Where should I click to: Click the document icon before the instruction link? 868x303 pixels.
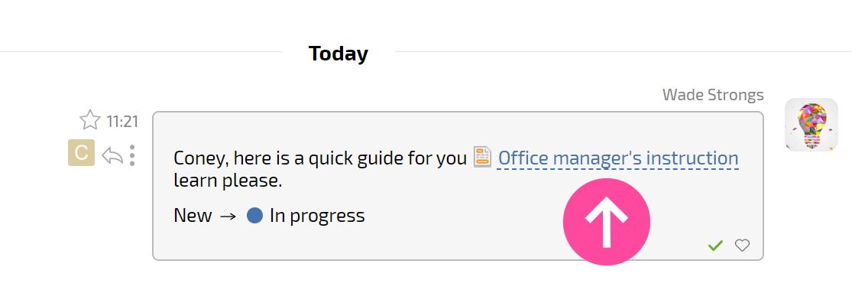click(482, 157)
